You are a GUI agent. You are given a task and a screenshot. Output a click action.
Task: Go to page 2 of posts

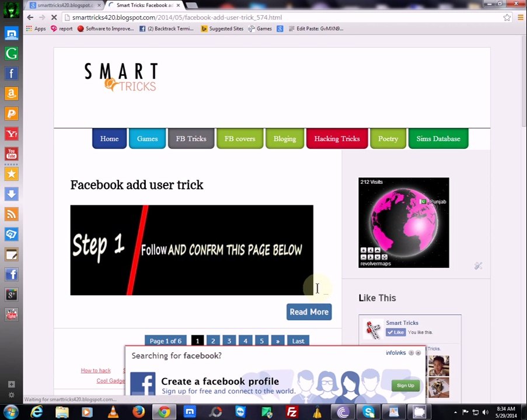[x=213, y=341]
